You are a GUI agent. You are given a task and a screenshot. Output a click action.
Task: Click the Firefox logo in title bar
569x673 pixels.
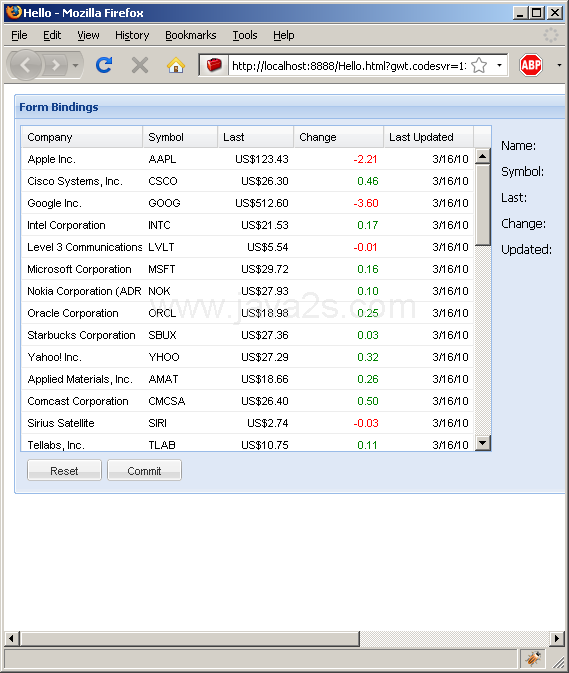14,12
